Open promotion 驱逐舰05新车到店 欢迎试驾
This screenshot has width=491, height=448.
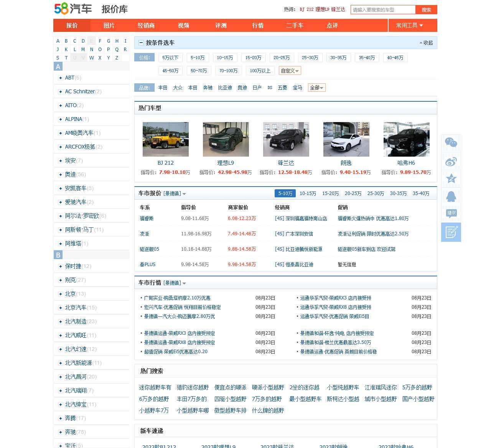pos(366,249)
